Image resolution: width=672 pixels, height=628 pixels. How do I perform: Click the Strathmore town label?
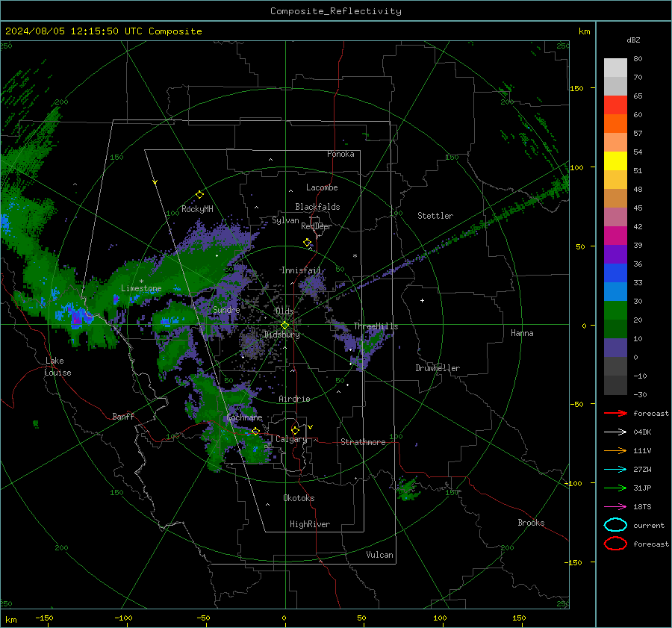pyautogui.click(x=363, y=442)
